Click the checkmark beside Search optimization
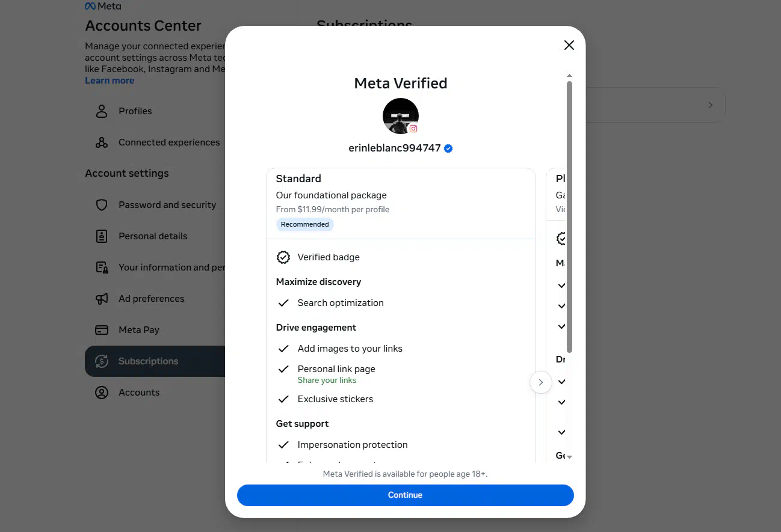The image size is (781, 532). point(283,303)
